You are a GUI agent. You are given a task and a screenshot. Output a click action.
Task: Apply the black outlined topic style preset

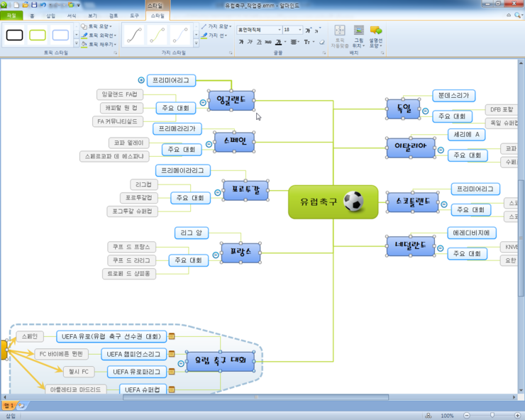[x=15, y=35]
